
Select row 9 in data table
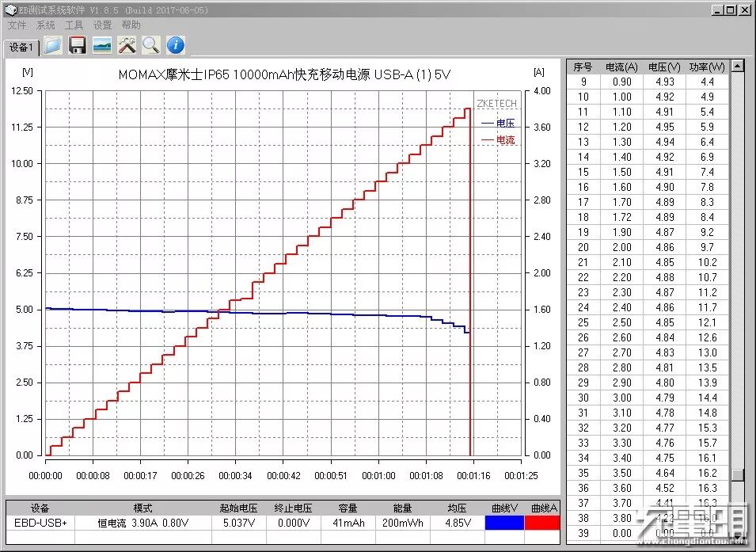pyautogui.click(x=648, y=82)
